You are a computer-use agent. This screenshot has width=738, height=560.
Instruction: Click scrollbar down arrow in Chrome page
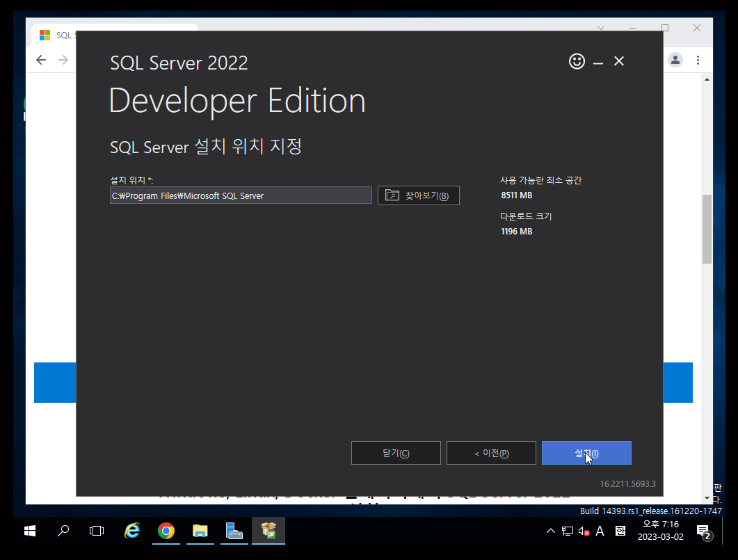pyautogui.click(x=707, y=498)
